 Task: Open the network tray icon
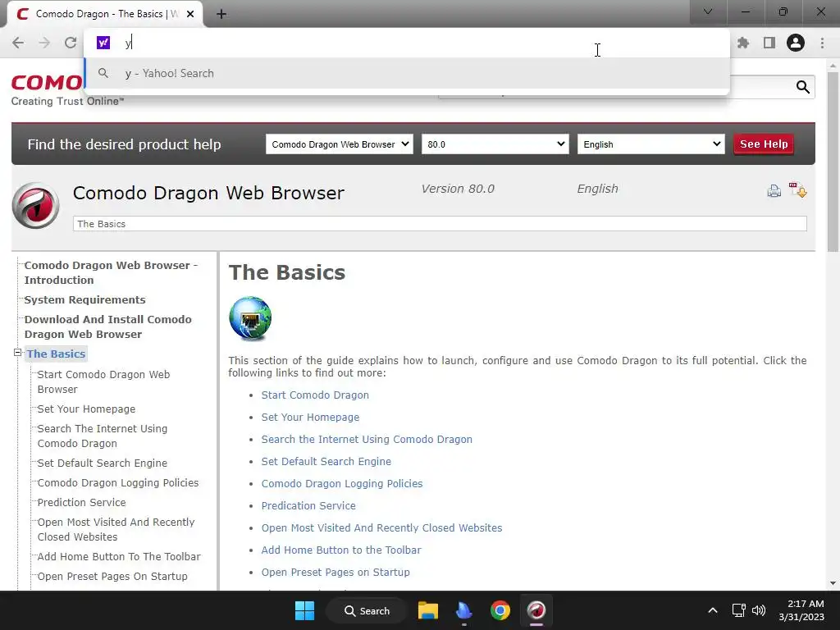point(739,610)
